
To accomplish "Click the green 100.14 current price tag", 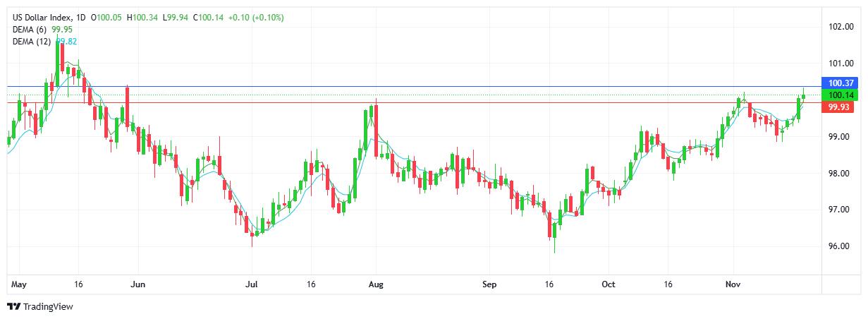I will coord(841,95).
